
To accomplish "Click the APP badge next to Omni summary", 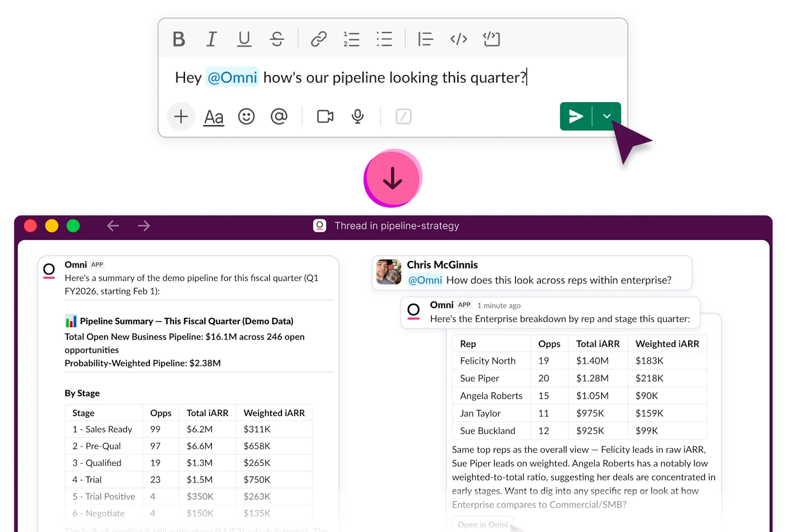I will 97,264.
